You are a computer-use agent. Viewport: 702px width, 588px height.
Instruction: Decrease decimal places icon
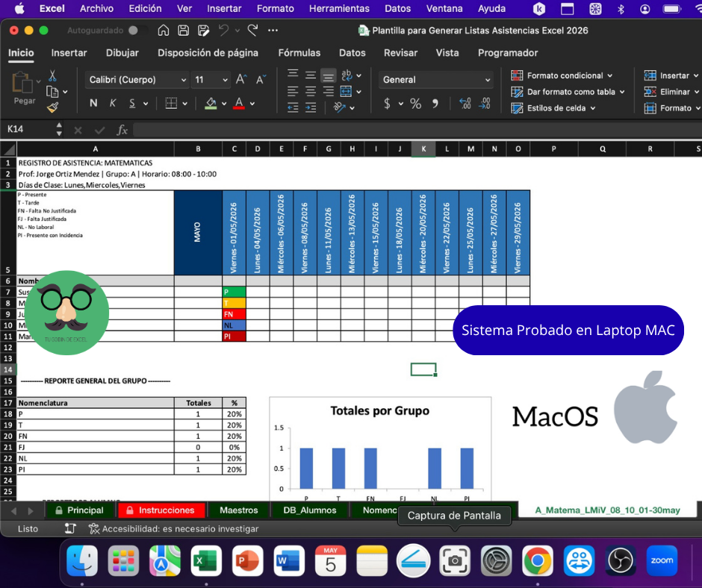(485, 104)
